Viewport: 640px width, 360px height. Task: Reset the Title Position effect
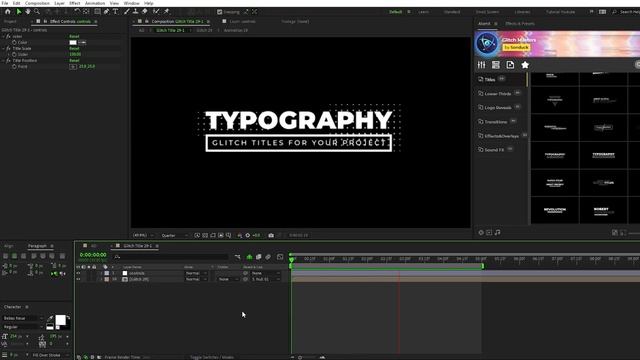click(x=74, y=60)
